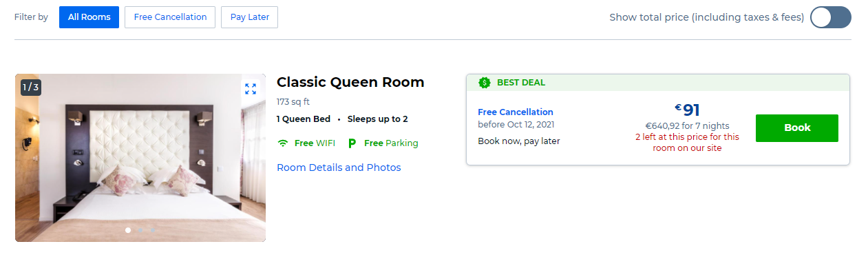Book the Classic Queen Room
The image size is (868, 264).
(x=797, y=128)
